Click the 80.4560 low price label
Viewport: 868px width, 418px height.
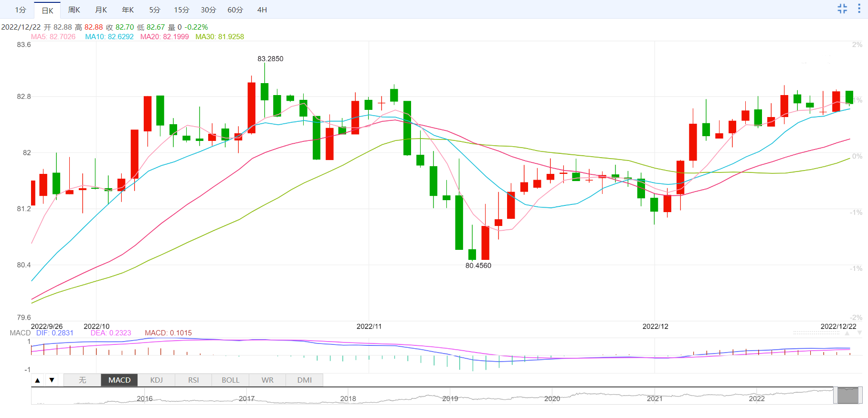point(478,266)
